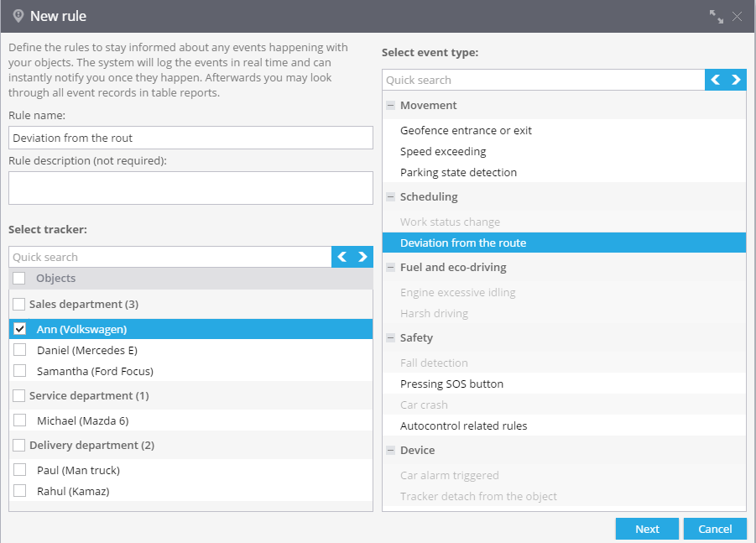Click the previous arrow in event type search
Image resolution: width=756 pixels, height=543 pixels.
click(x=716, y=80)
